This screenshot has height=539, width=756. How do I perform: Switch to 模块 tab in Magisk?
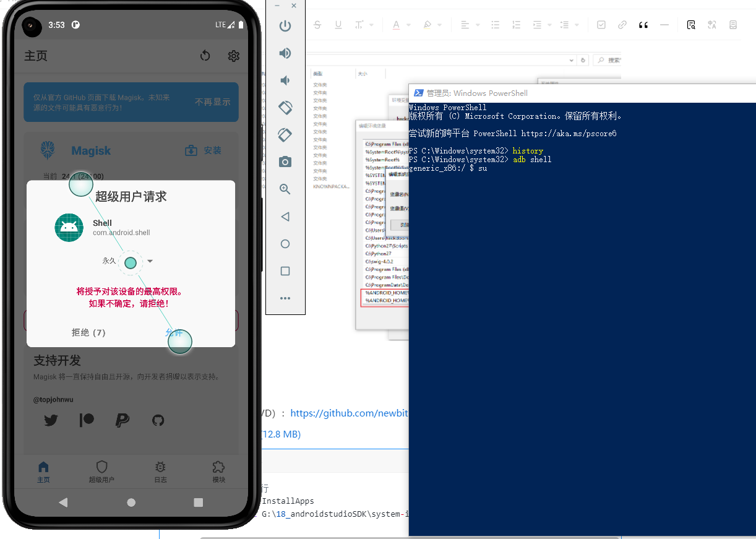(218, 472)
